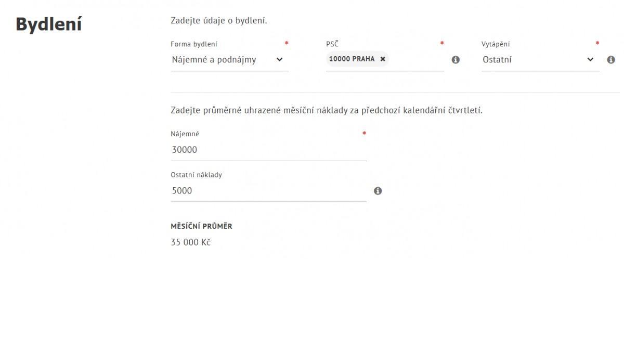This screenshot has width=624, height=364.
Task: Remove the 10000 PRAHA chip
Action: point(383,59)
